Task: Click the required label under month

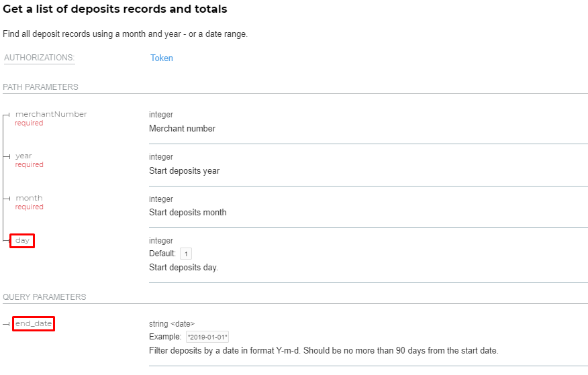Action: (29, 207)
